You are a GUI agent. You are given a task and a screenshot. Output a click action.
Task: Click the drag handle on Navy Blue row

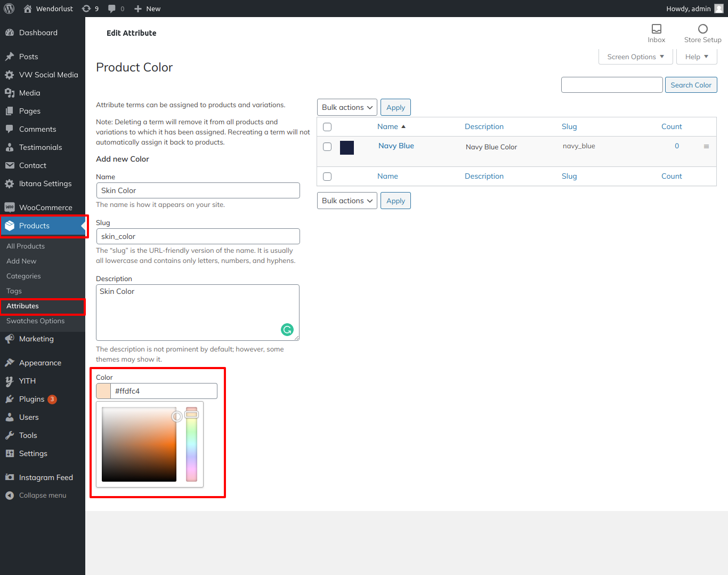pos(706,147)
